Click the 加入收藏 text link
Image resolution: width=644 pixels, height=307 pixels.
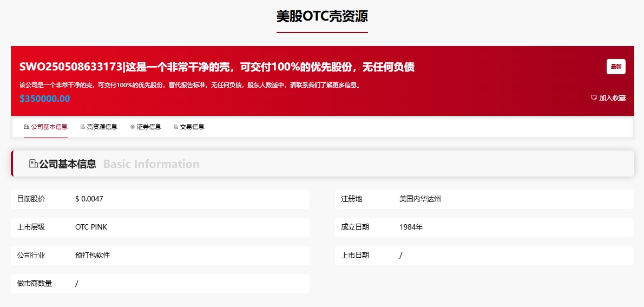coord(612,98)
